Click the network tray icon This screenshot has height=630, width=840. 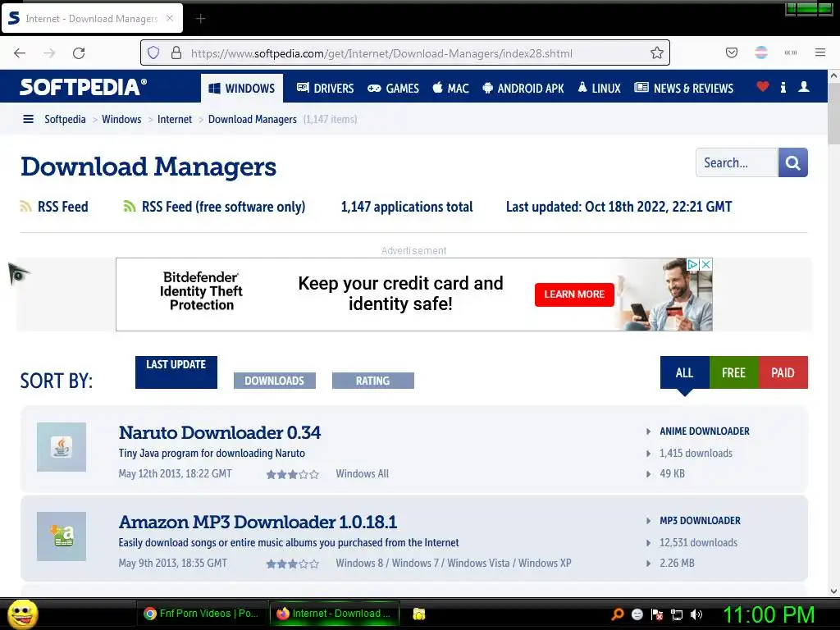(677, 614)
